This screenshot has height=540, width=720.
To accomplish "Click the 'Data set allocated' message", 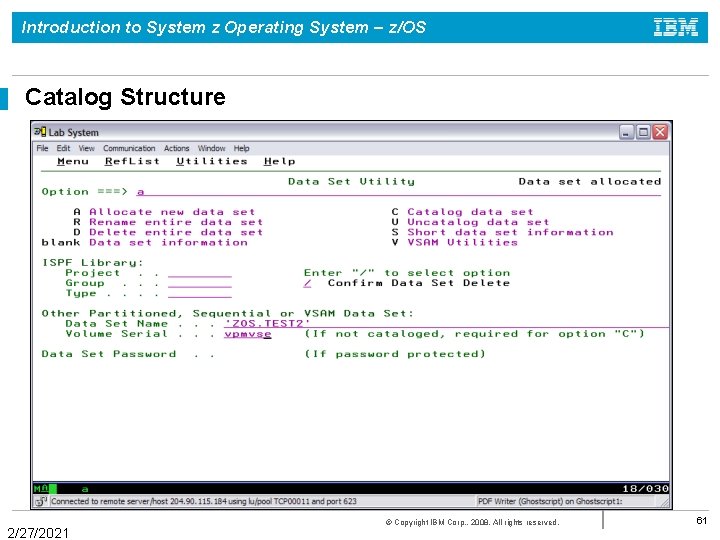I will (590, 181).
